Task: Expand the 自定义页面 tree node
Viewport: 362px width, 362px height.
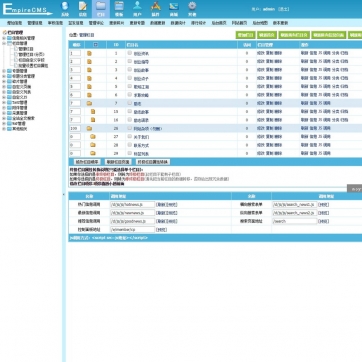Action: click(x=4, y=87)
